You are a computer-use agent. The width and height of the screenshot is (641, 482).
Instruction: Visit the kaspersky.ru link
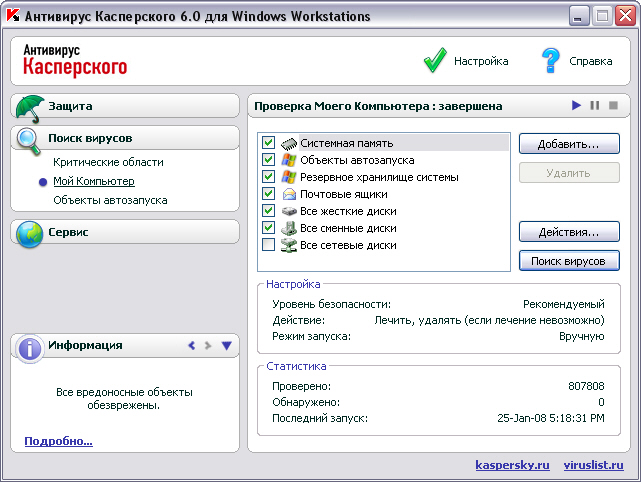512,465
